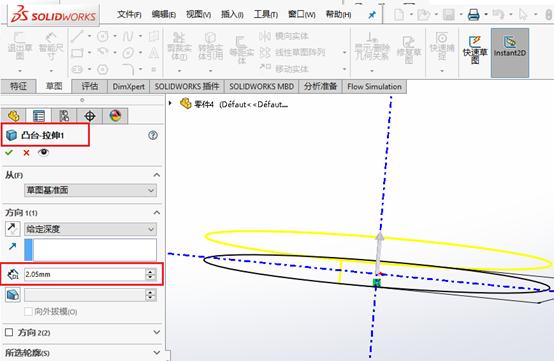
Task: Click the Print icon
Action: tap(473, 14)
